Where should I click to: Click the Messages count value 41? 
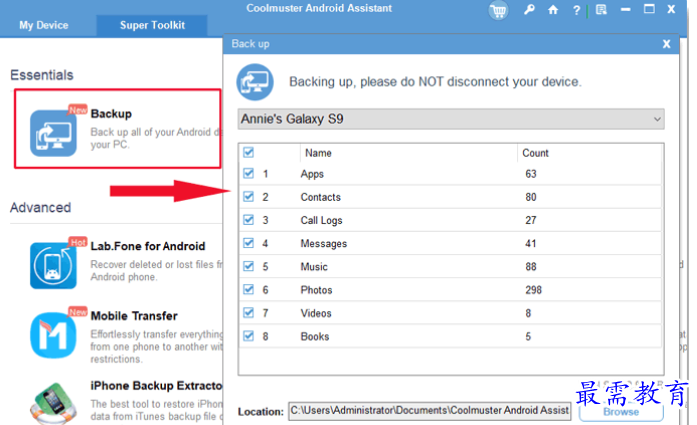(x=531, y=244)
